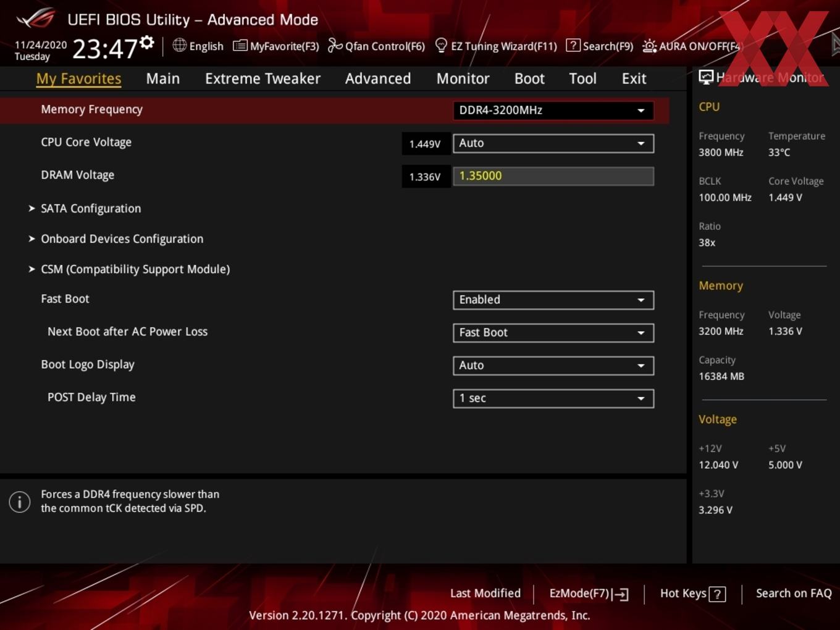Image resolution: width=840 pixels, height=630 pixels.
Task: Expand Onboard Devices Configuration
Action: (x=122, y=239)
